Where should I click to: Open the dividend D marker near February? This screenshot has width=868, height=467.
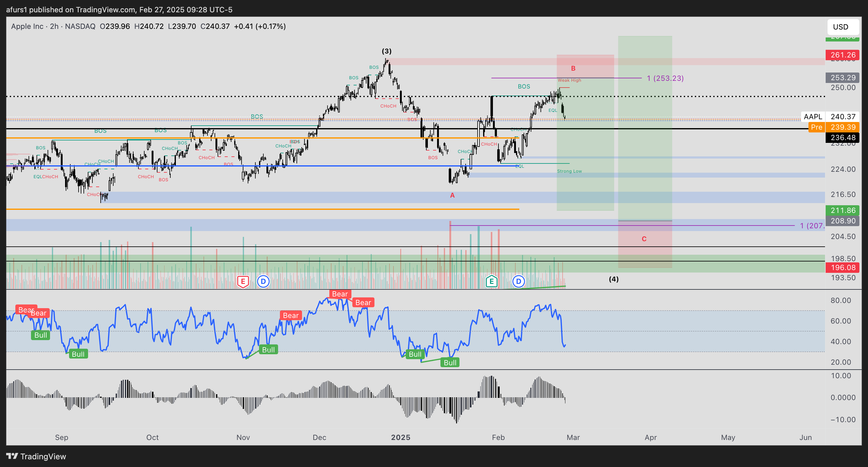(x=518, y=281)
